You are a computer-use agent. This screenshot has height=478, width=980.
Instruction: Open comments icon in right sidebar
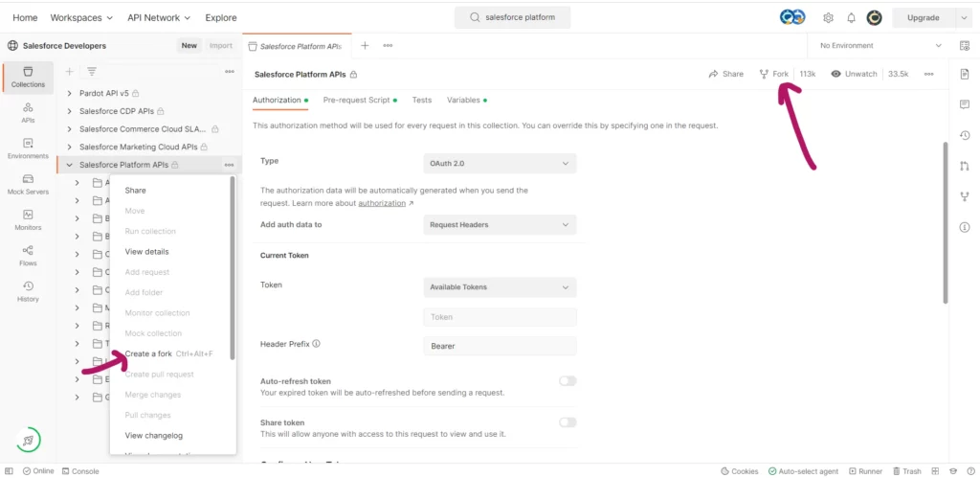click(965, 104)
